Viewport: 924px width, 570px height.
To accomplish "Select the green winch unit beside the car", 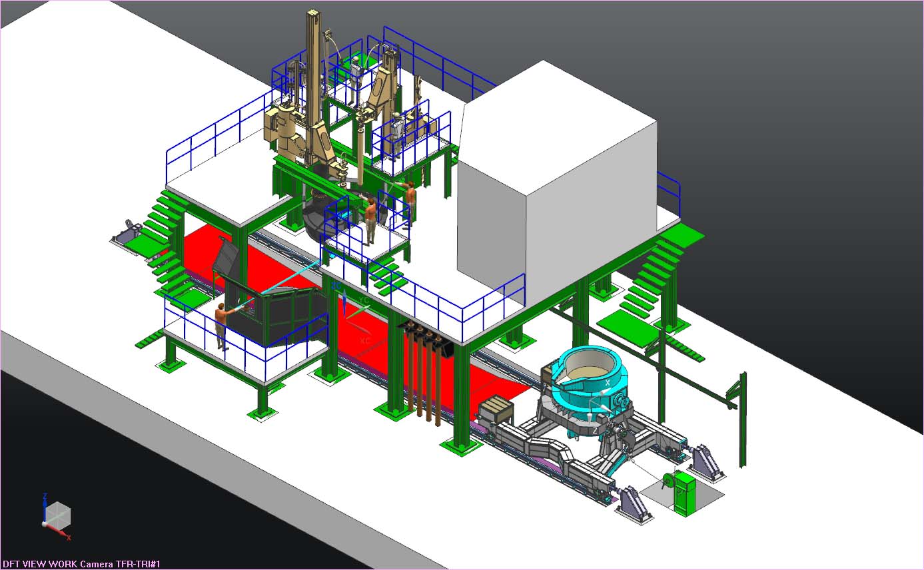I will coord(684,493).
